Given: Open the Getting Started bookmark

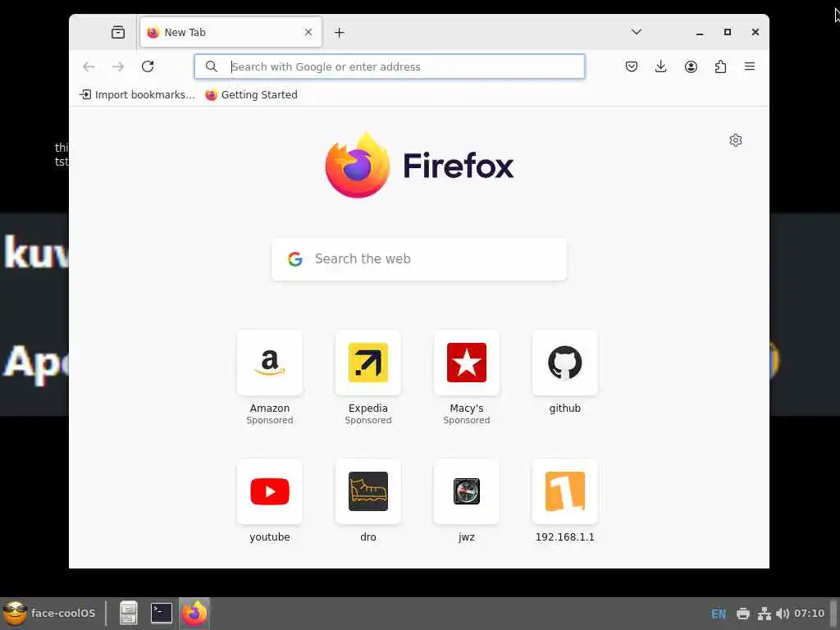Looking at the screenshot, I should click(251, 95).
